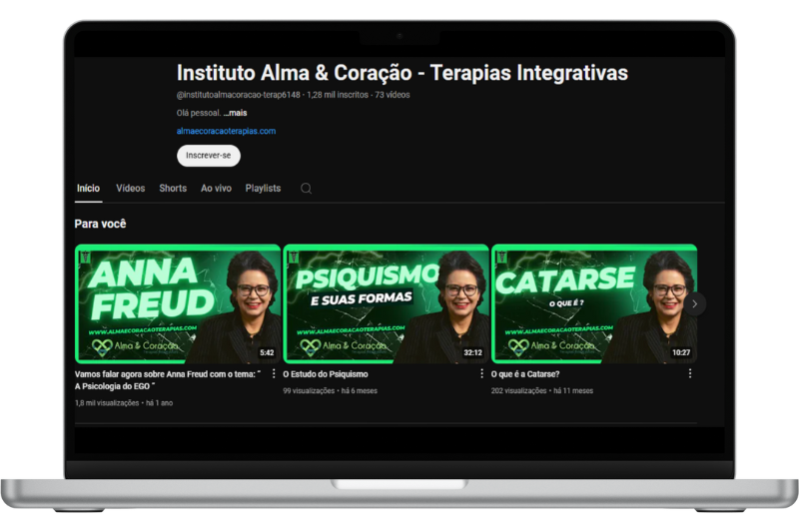Screen dimensions: 799x532
Task: Click the 5:42 duration badge
Action: coord(267,352)
